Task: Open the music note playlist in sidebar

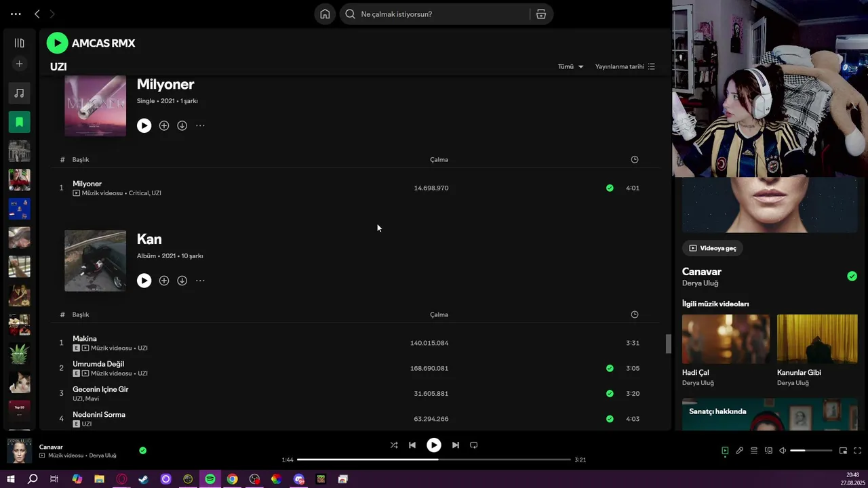Action: pyautogui.click(x=19, y=93)
